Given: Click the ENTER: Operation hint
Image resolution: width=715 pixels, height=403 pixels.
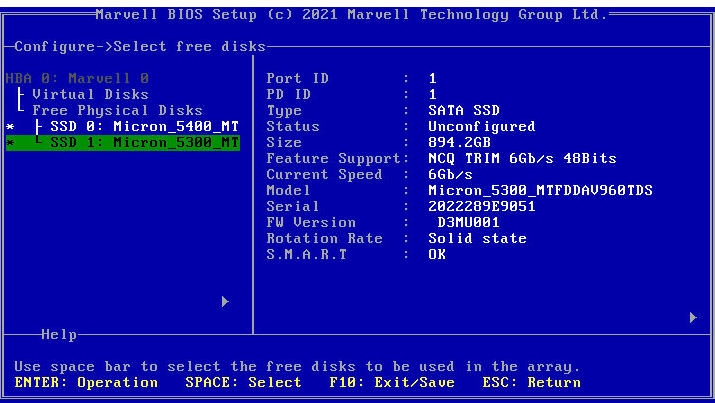Looking at the screenshot, I should click(86, 382).
